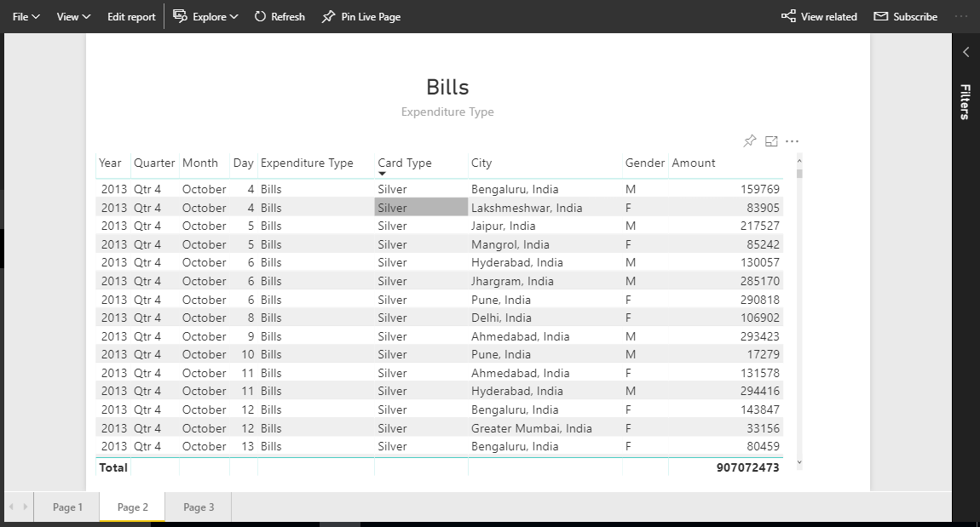
Task: Select amount 106902 cell
Action: [x=725, y=318]
